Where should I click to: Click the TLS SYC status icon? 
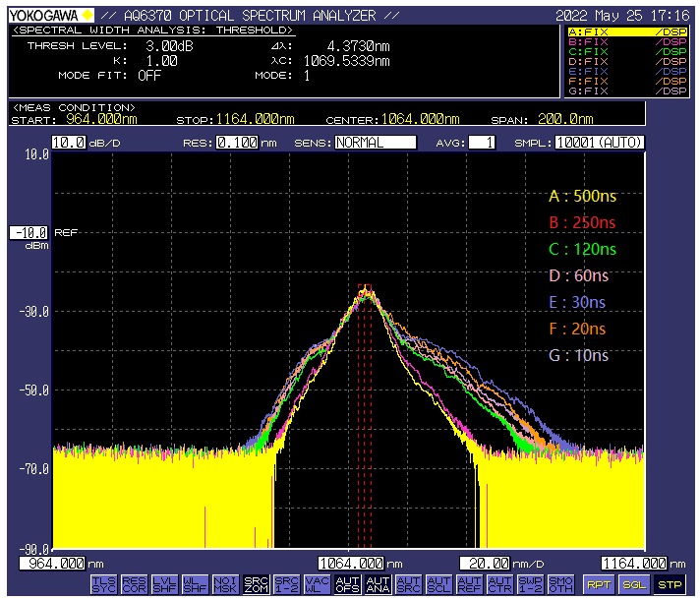click(103, 583)
